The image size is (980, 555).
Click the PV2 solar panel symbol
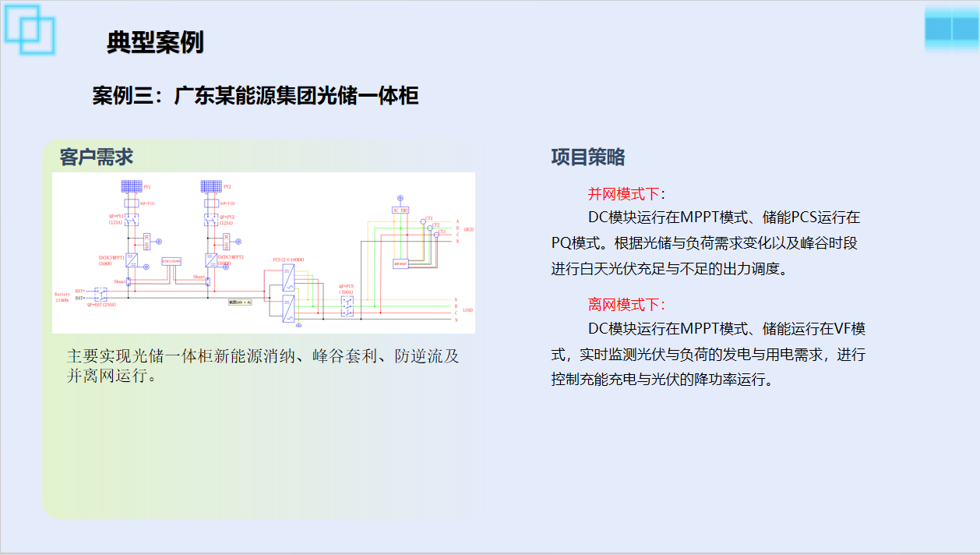click(x=211, y=187)
